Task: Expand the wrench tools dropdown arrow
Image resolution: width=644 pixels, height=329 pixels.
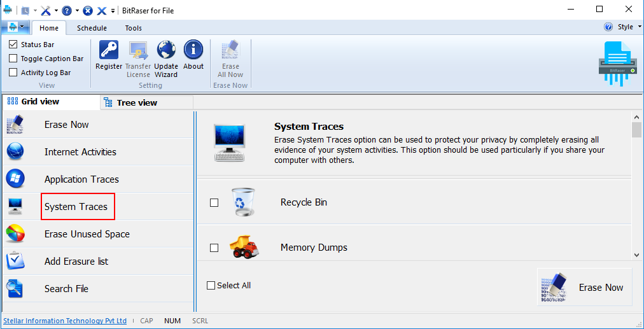Action: (x=56, y=11)
